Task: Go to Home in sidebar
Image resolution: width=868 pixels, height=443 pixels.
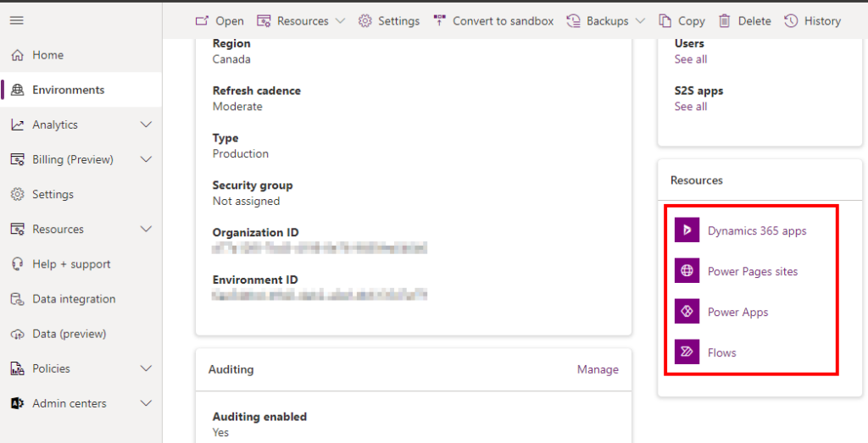Action: coord(47,55)
